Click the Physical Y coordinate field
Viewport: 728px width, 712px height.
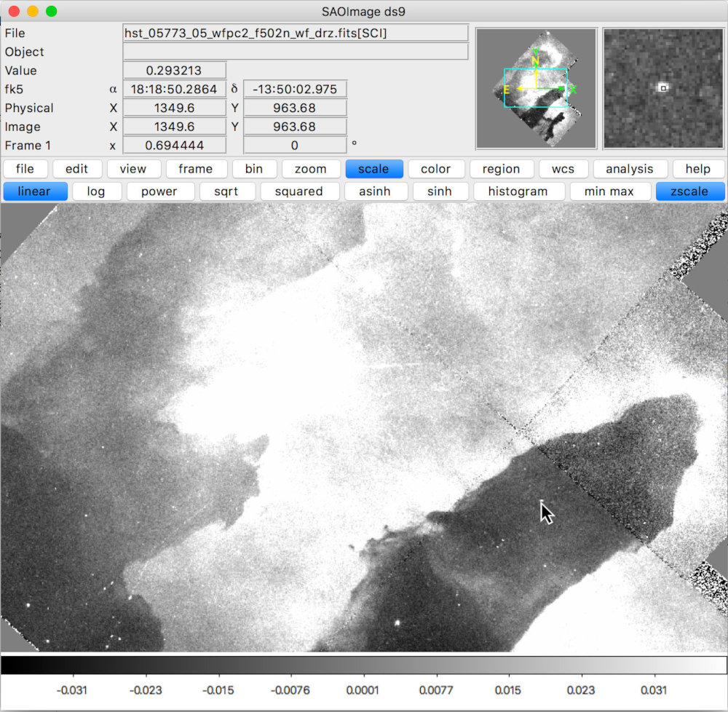pyautogui.click(x=296, y=108)
